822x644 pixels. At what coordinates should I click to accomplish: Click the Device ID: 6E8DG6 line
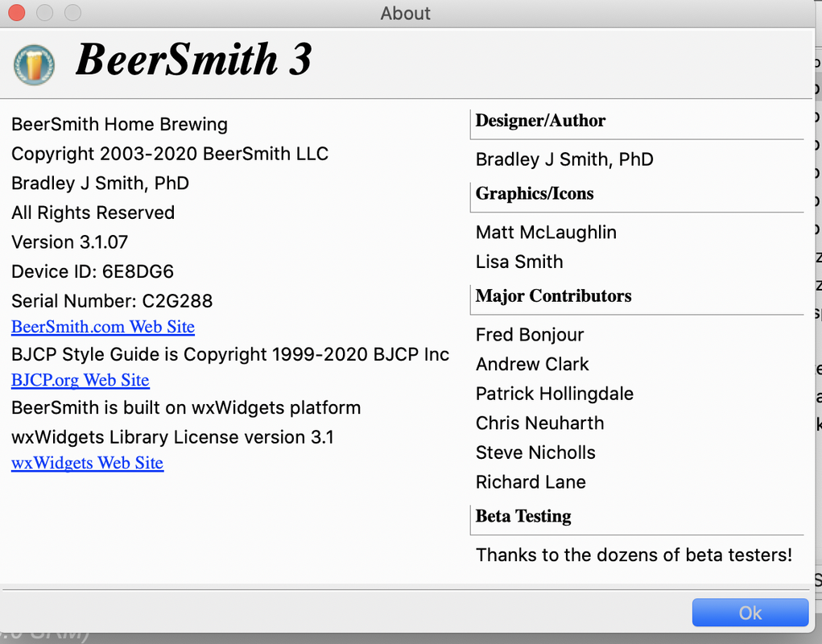93,271
